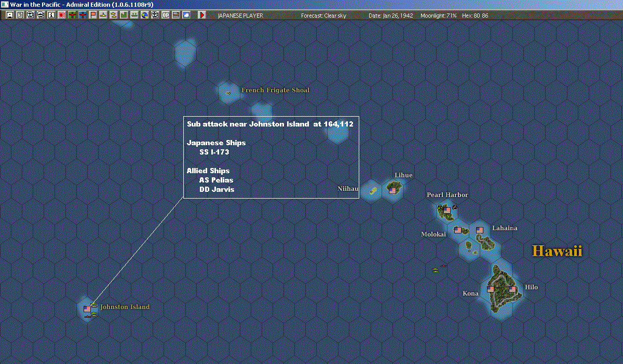This screenshot has width=623, height=364.
Task: Click the JAPANESE PLAYER status text
Action: pyautogui.click(x=240, y=16)
